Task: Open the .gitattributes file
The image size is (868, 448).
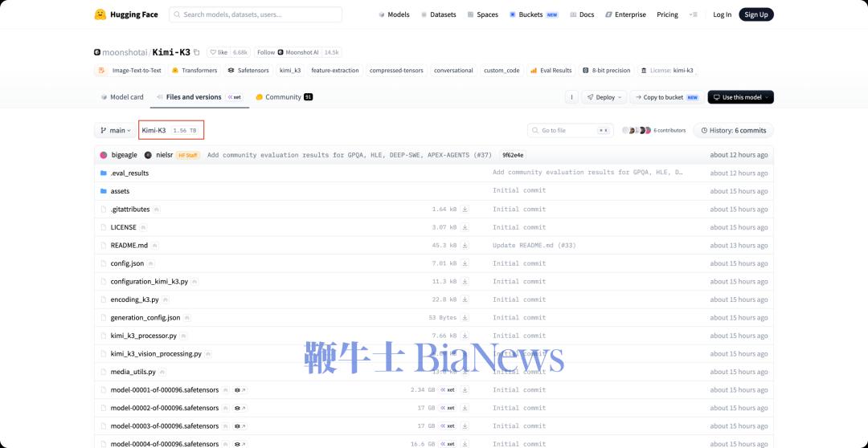Action: (130, 209)
